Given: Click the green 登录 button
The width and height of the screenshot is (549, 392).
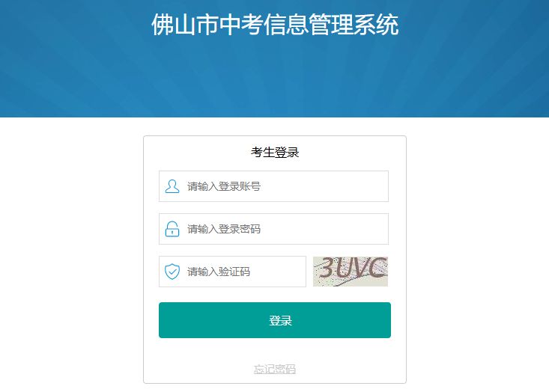Looking at the screenshot, I should 275,320.
